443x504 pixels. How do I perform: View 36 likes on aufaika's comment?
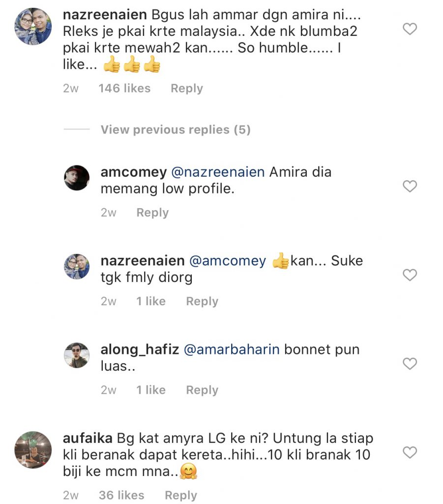pos(121,495)
